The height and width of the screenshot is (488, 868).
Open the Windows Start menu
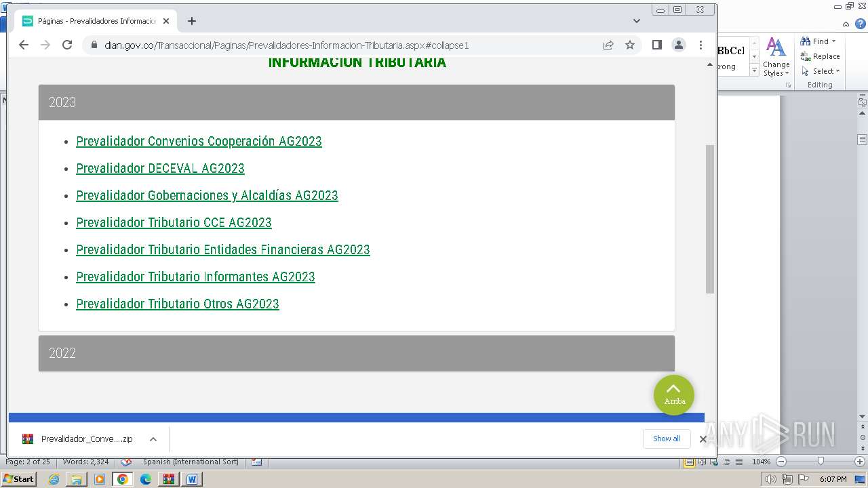click(18, 479)
